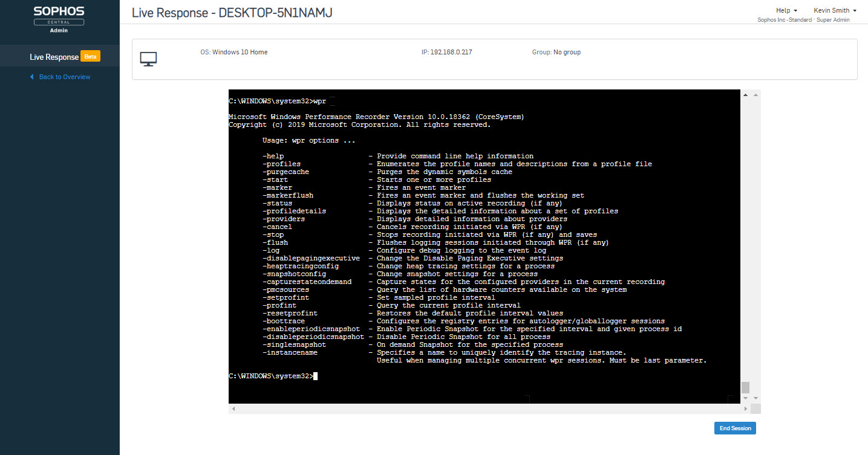The image size is (868, 455).
Task: Click the C:\WINDOWS\system32>wpr command line
Action: click(x=277, y=101)
